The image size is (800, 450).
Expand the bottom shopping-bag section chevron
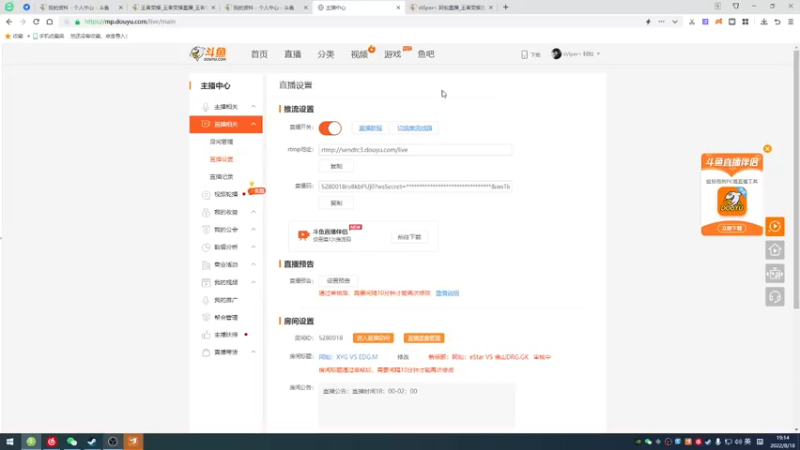tap(254, 352)
